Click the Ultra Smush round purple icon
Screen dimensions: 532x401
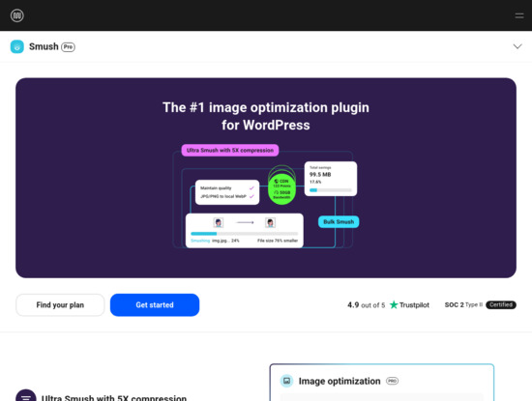click(26, 395)
